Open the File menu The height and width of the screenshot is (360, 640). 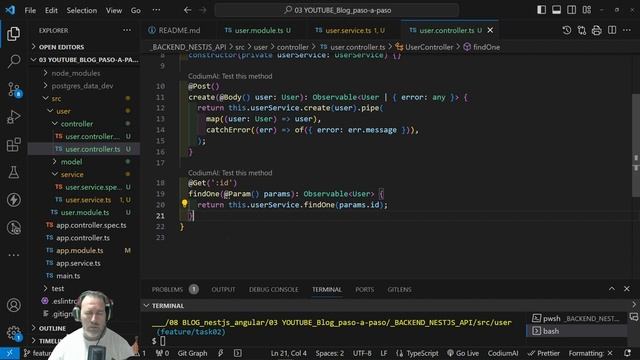(x=30, y=10)
